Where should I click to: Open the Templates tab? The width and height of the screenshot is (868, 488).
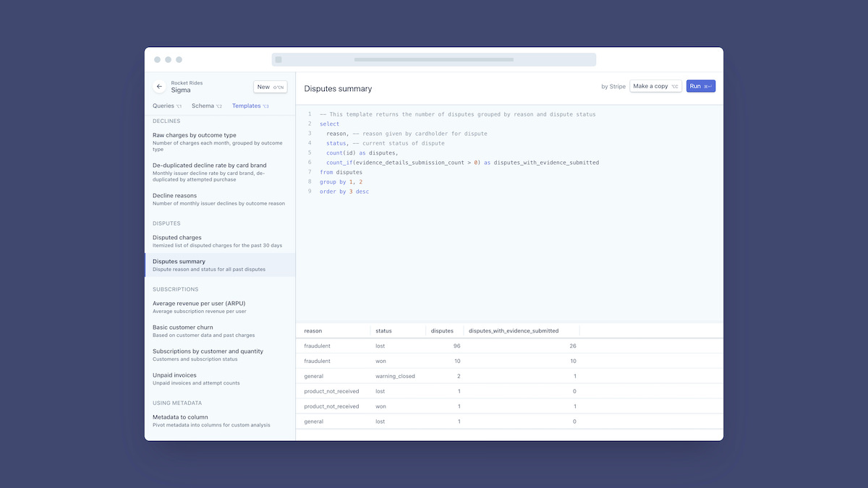point(250,106)
